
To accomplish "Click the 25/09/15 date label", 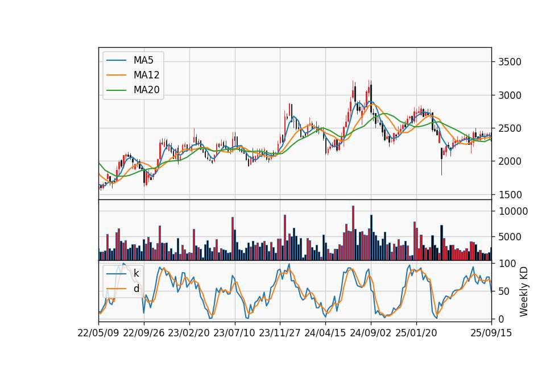I will pyautogui.click(x=491, y=333).
